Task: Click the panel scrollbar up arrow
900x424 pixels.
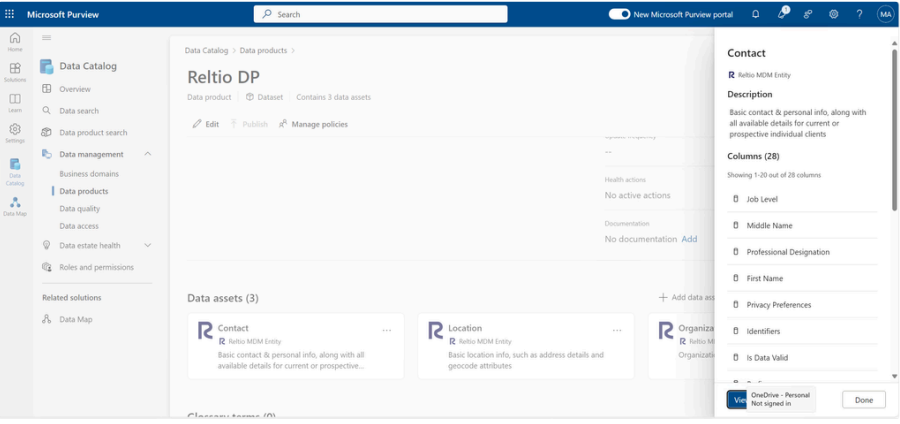Action: click(x=894, y=42)
